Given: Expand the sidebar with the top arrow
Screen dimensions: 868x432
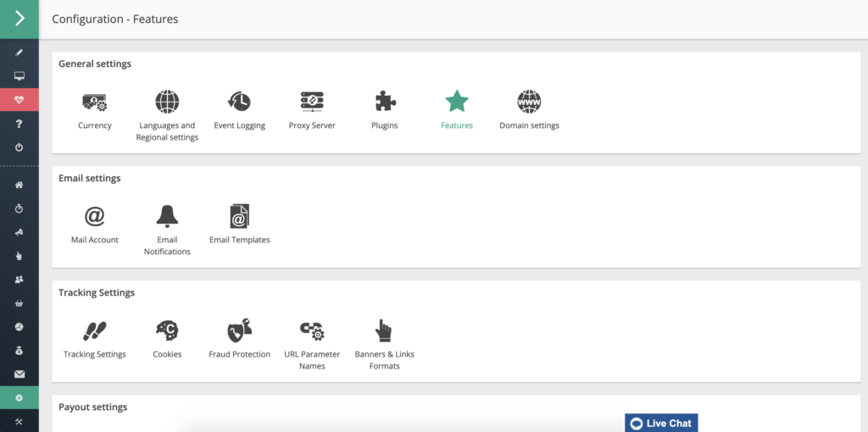Looking at the screenshot, I should pyautogui.click(x=19, y=19).
